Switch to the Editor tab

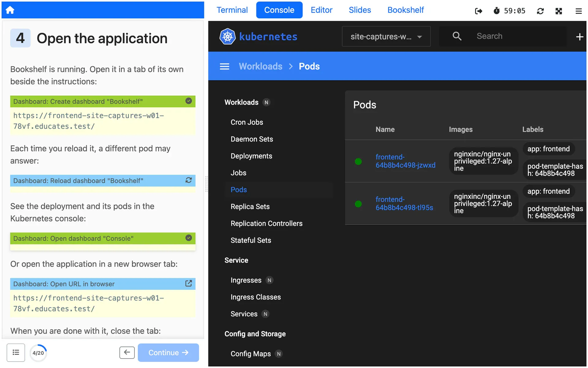click(321, 10)
